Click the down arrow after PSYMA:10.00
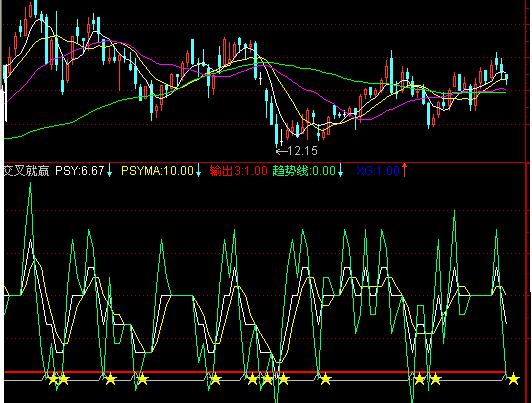This screenshot has height=403, width=532. [198, 170]
